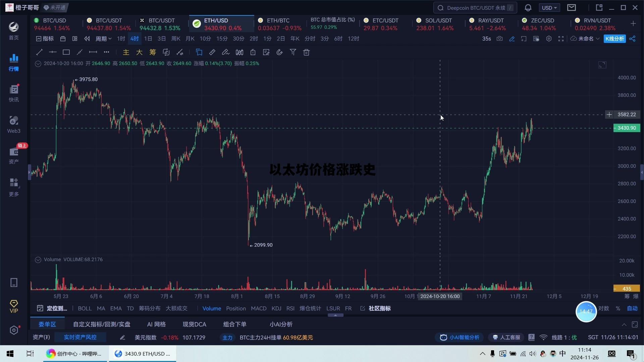Open the VIP diamond icon
This screenshot has width=644, height=362.
coord(14,306)
